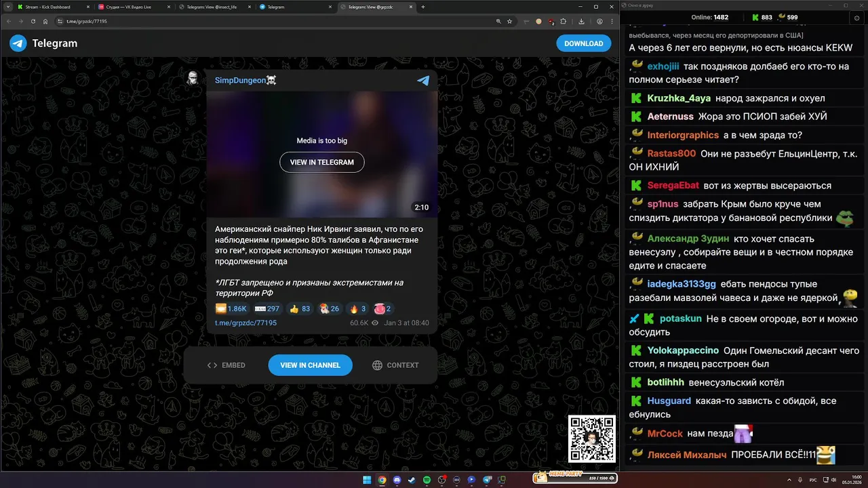Click the Telegram logo icon in page header
Viewport: 868px width, 488px height.
tap(18, 43)
